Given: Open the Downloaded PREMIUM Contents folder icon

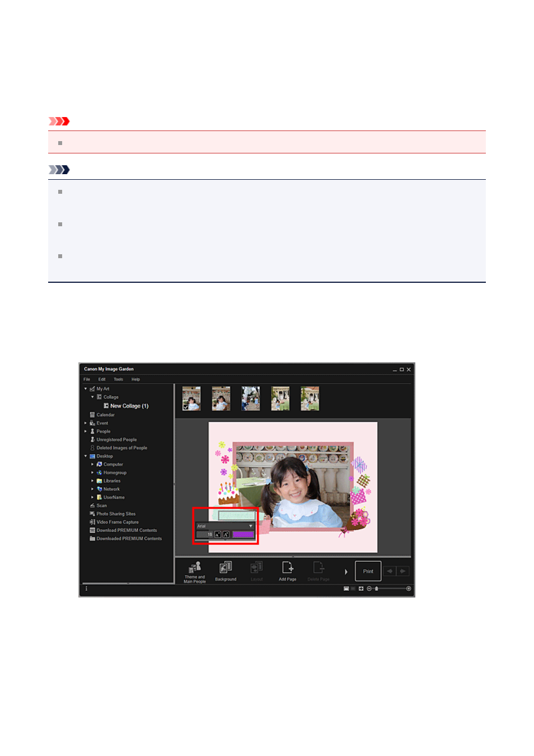Looking at the screenshot, I should tap(92, 539).
